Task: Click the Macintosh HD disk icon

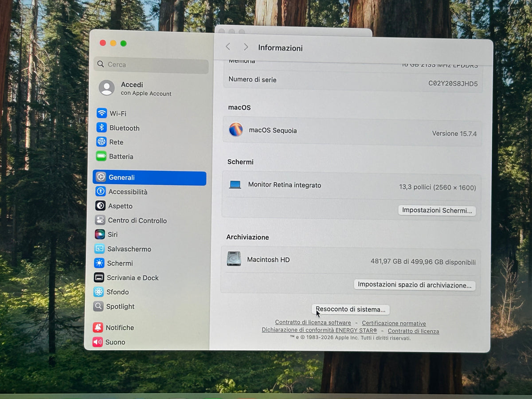Action: 234,258
